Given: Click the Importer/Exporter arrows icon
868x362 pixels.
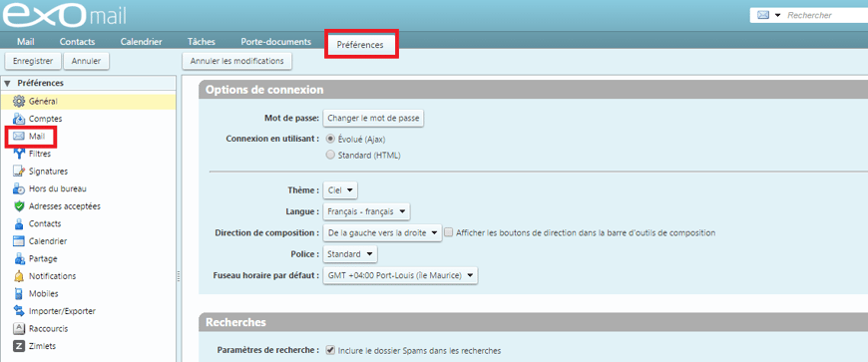Looking at the screenshot, I should [19, 311].
